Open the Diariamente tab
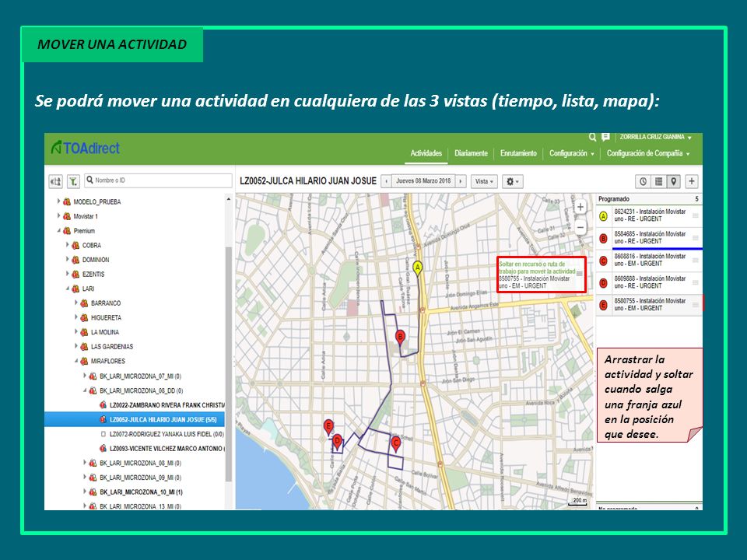747x560 pixels. (471, 153)
